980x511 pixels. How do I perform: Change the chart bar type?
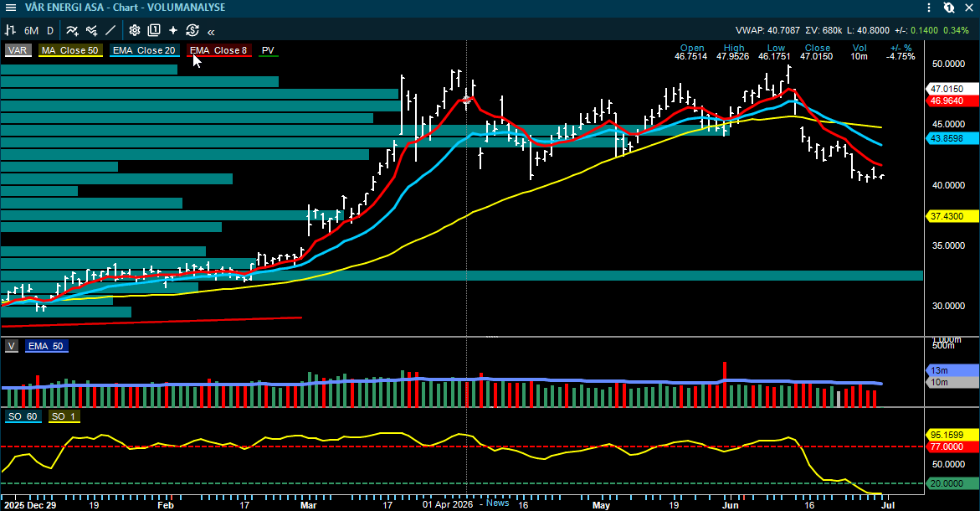click(x=10, y=30)
